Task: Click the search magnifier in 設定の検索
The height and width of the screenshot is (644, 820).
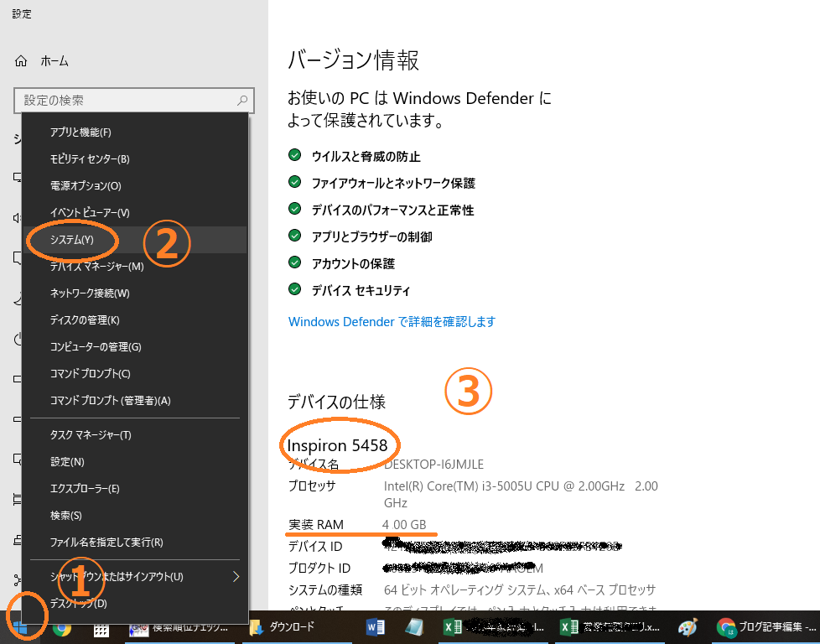Action: pyautogui.click(x=242, y=100)
